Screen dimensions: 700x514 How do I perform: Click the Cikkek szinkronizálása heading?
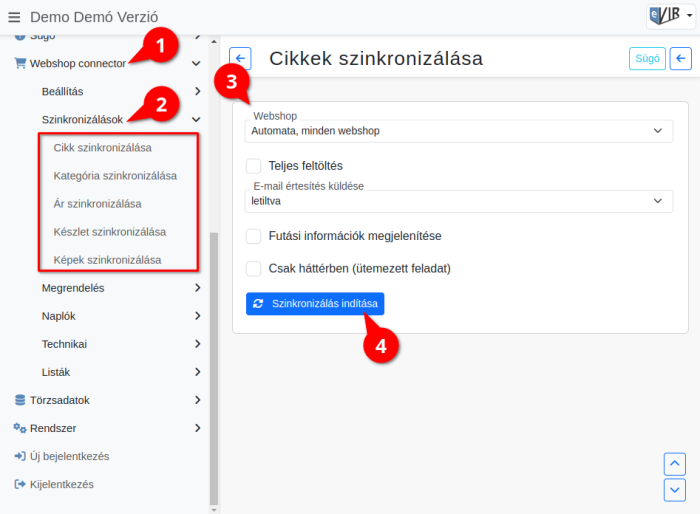(x=376, y=59)
